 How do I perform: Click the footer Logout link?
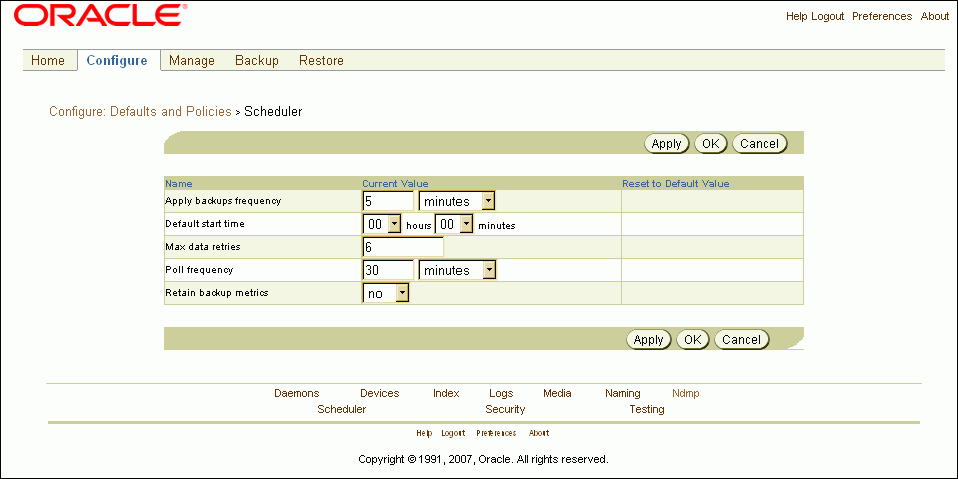point(454,433)
